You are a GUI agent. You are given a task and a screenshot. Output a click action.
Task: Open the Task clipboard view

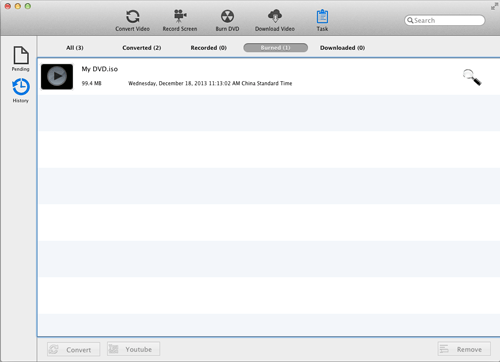tap(322, 21)
